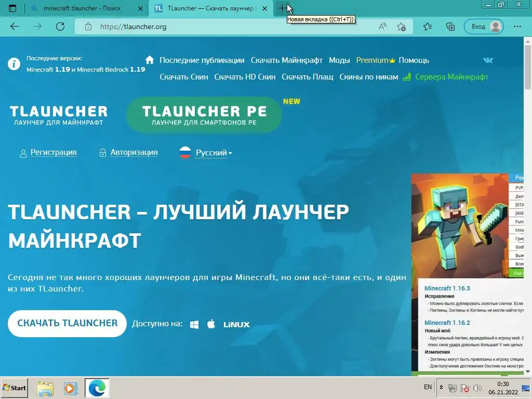Open Скачать Скин link
This screenshot has height=399, width=532.
click(184, 77)
